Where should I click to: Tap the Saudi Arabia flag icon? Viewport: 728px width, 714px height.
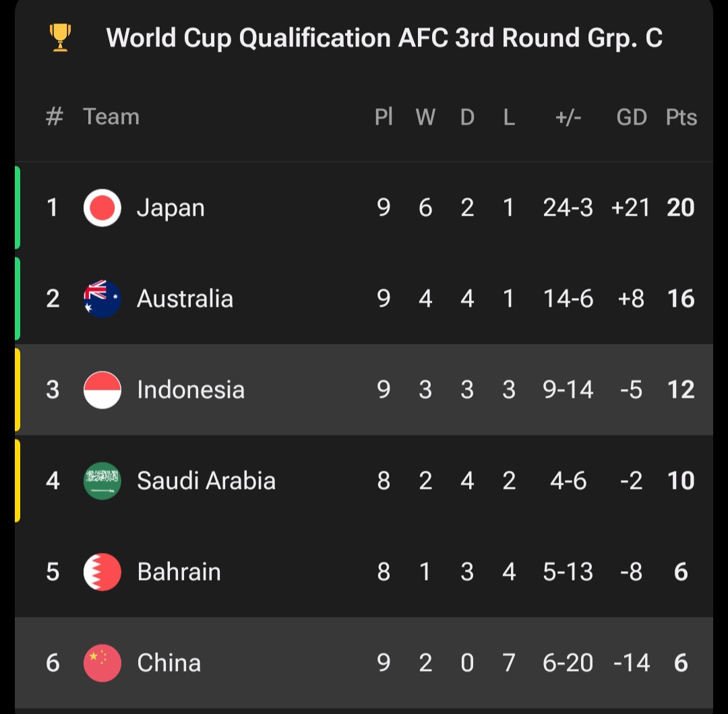[102, 481]
